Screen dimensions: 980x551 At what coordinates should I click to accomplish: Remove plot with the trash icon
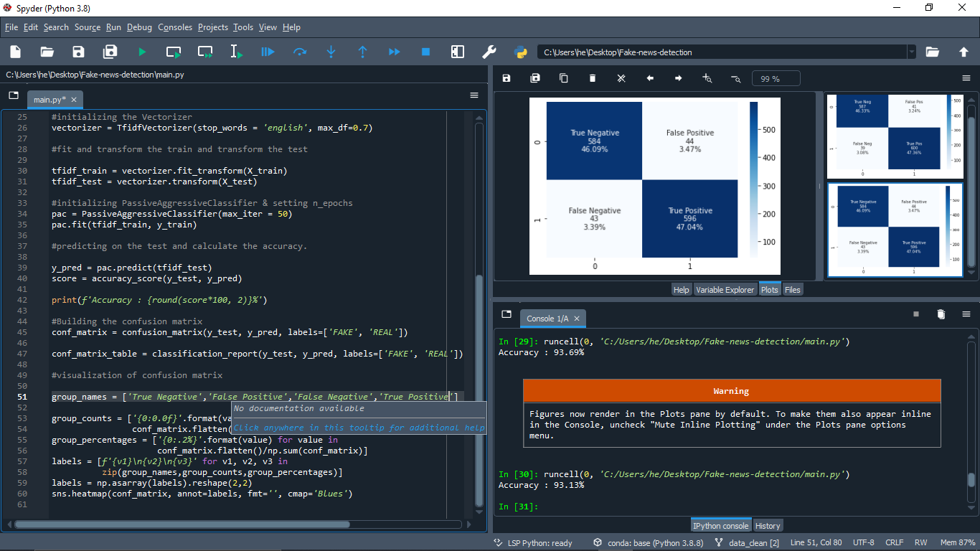tap(593, 78)
